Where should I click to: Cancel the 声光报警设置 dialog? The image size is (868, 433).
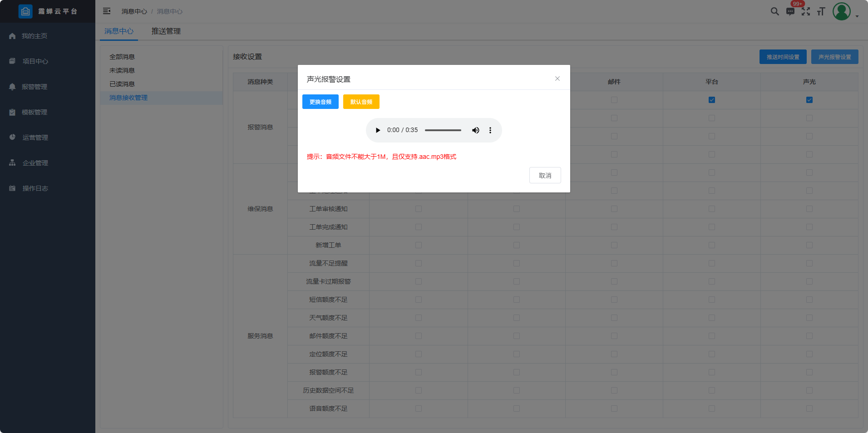point(545,176)
